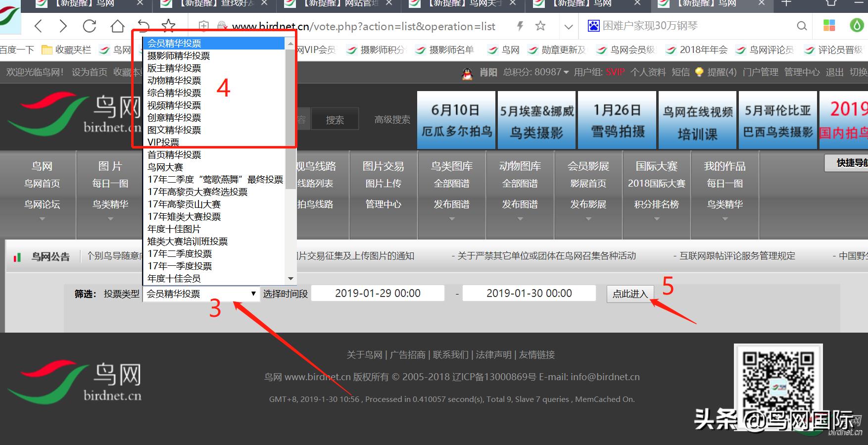Open the browser home icon
868x445 pixels.
click(117, 26)
